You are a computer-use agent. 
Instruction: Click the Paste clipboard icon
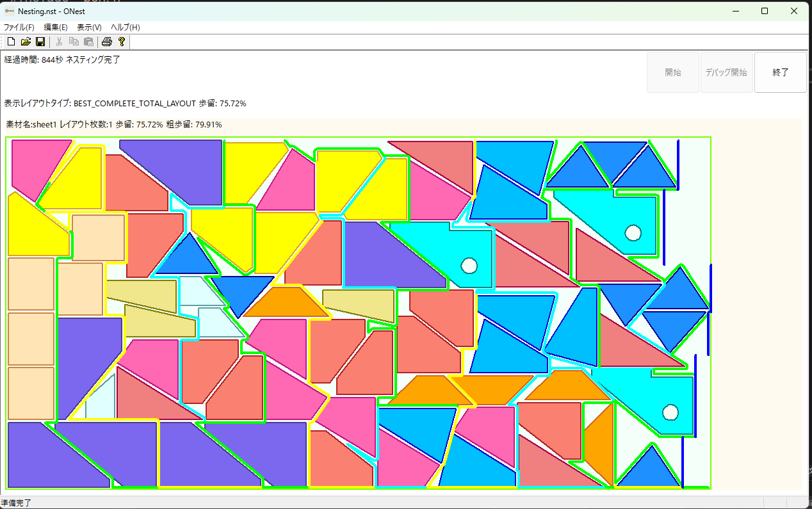point(88,42)
